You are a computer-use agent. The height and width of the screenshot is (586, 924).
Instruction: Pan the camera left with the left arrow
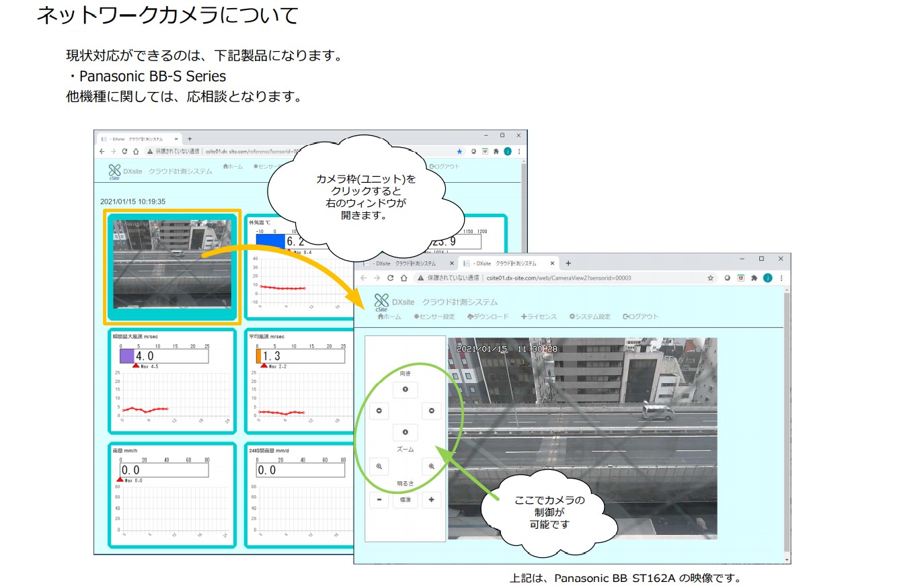(379, 411)
